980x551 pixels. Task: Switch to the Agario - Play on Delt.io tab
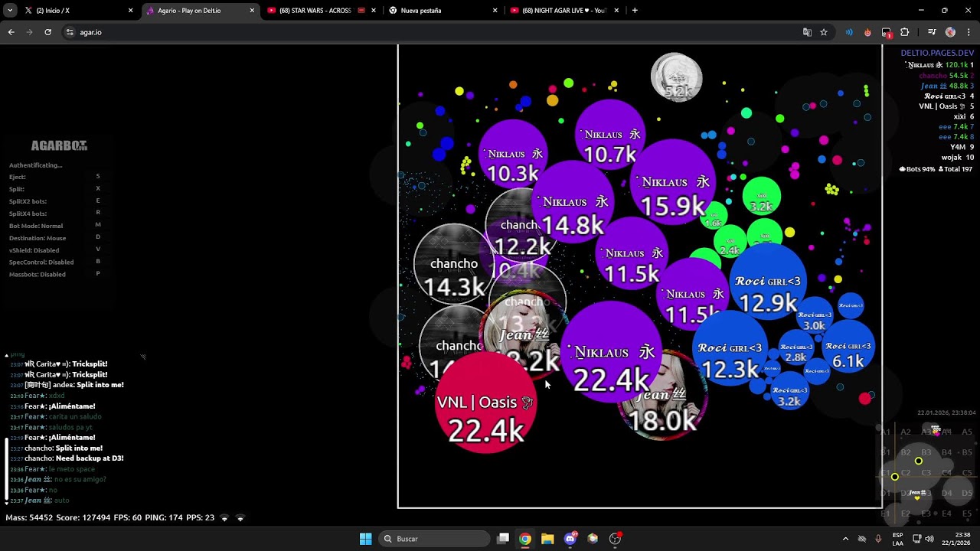point(201,11)
